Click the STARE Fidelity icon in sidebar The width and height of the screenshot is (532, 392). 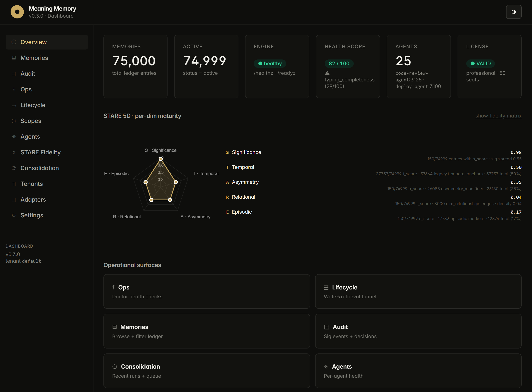[14, 152]
